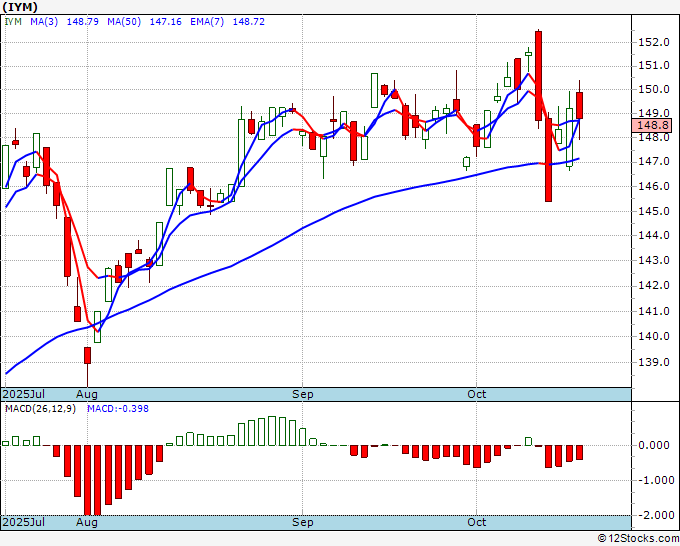Select the IYM legend label
This screenshot has width=680, height=546.
point(13,22)
